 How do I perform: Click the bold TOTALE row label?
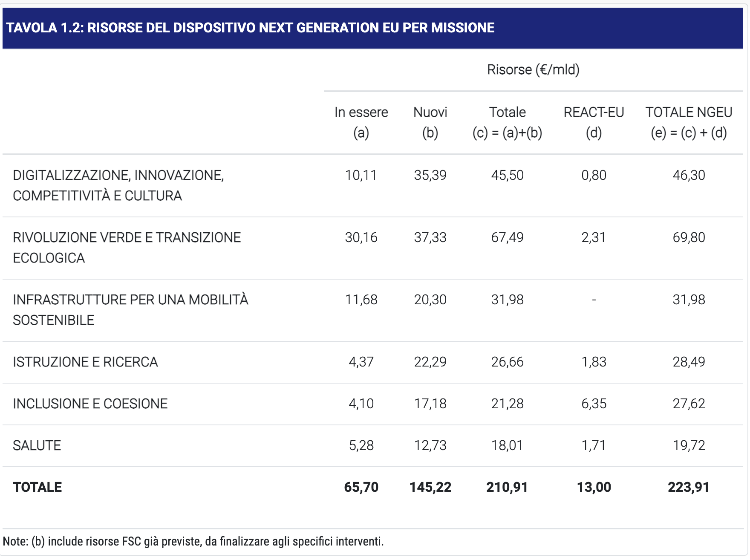[x=37, y=487]
